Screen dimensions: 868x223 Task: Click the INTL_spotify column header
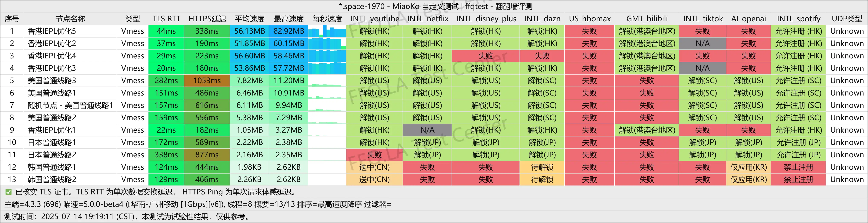(799, 19)
